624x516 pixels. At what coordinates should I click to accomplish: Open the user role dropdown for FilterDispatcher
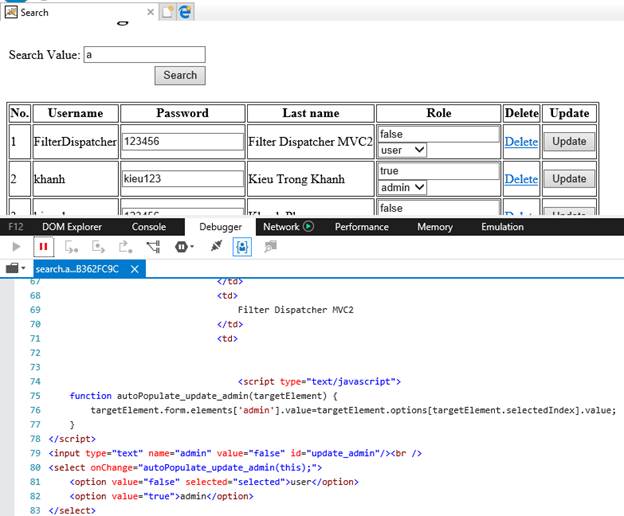tap(402, 150)
